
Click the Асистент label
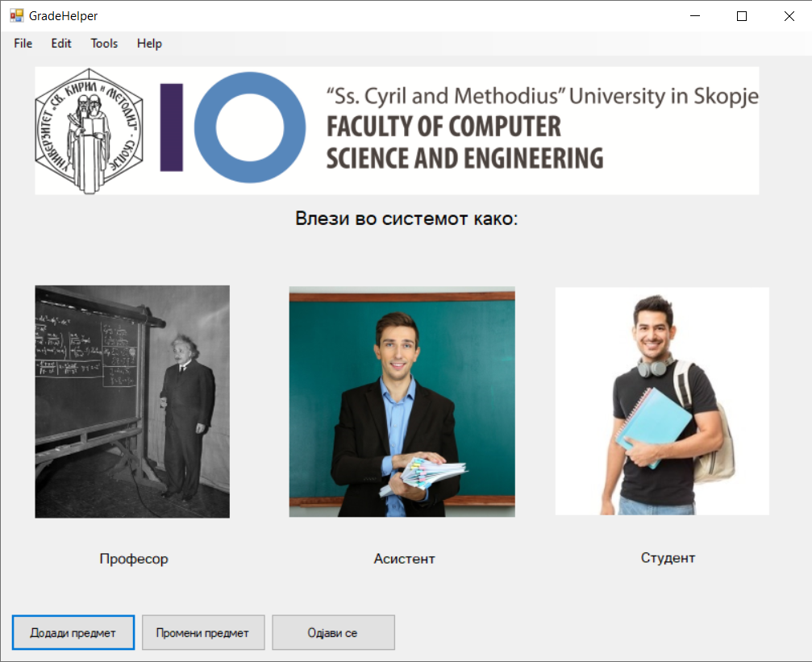(x=405, y=559)
